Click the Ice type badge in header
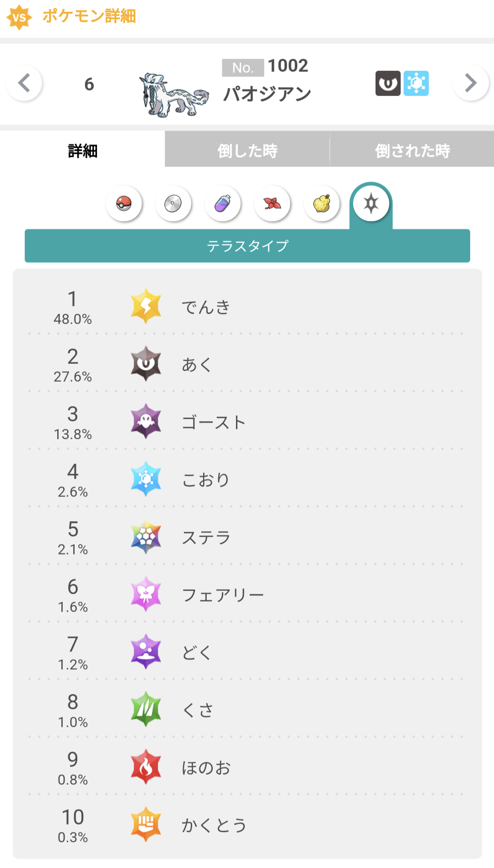Viewport: 494px width, 868px height. 416,83
